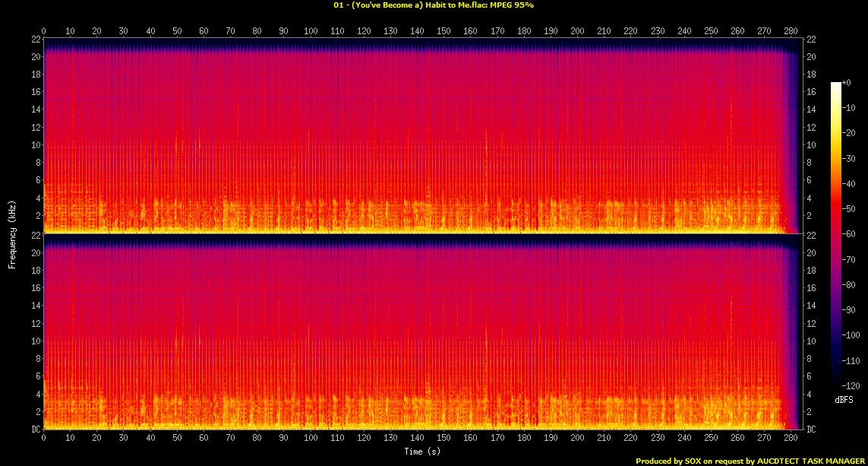Select the 50 mark on the bottom time axis
Viewport: 868px width, 466px height.
click(177, 439)
